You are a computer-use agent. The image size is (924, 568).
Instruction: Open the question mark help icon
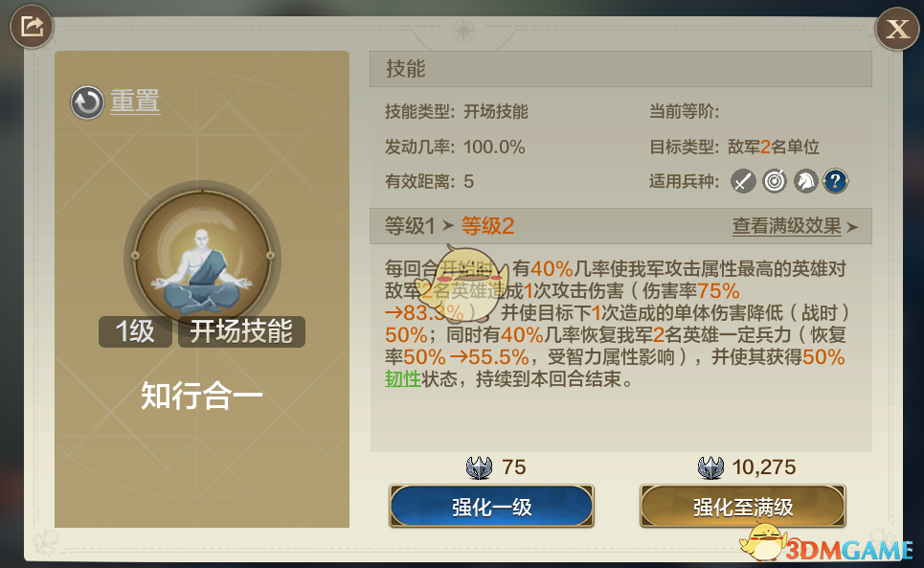[x=836, y=181]
